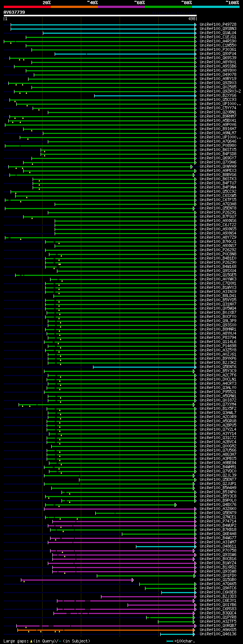Click the white query sequence ruler bar

(100, 16)
